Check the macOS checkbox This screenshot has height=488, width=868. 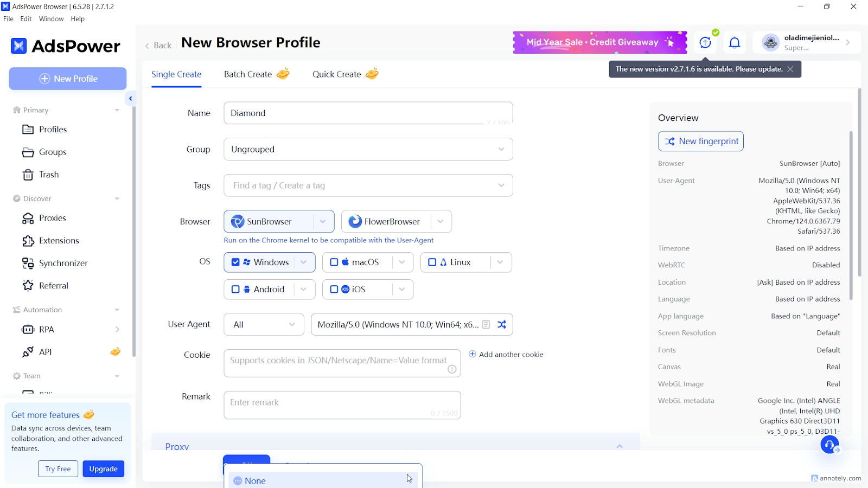pyautogui.click(x=334, y=262)
